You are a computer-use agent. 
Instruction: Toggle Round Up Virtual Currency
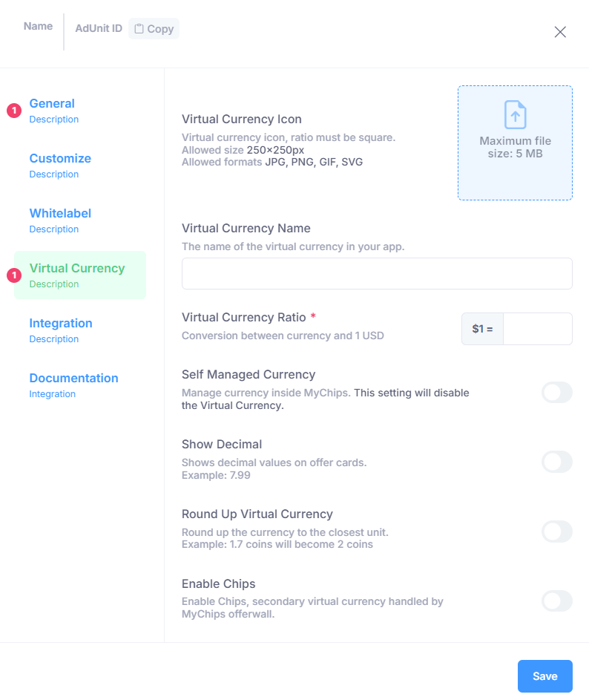click(556, 531)
